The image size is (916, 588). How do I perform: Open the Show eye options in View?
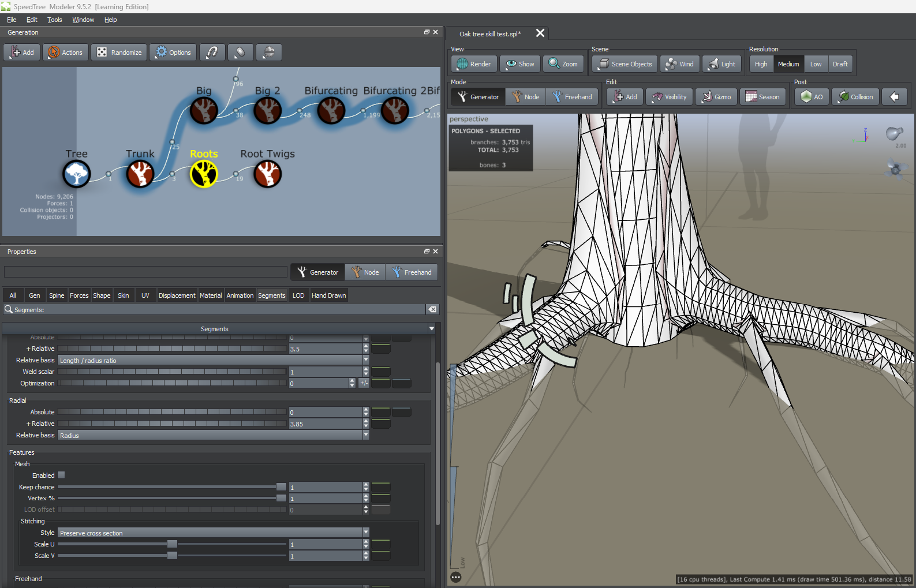[x=520, y=64]
